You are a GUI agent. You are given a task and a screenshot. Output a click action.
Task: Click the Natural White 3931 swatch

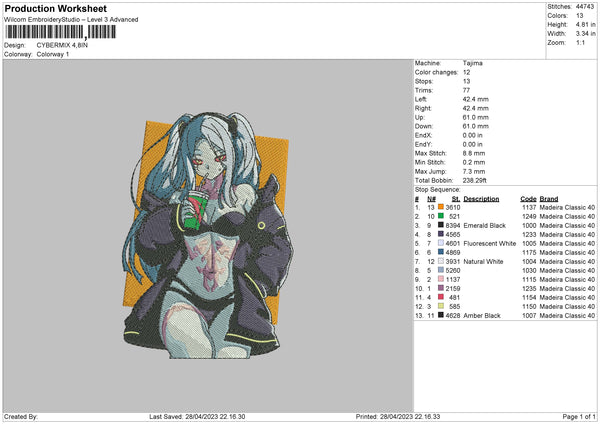tap(441, 261)
